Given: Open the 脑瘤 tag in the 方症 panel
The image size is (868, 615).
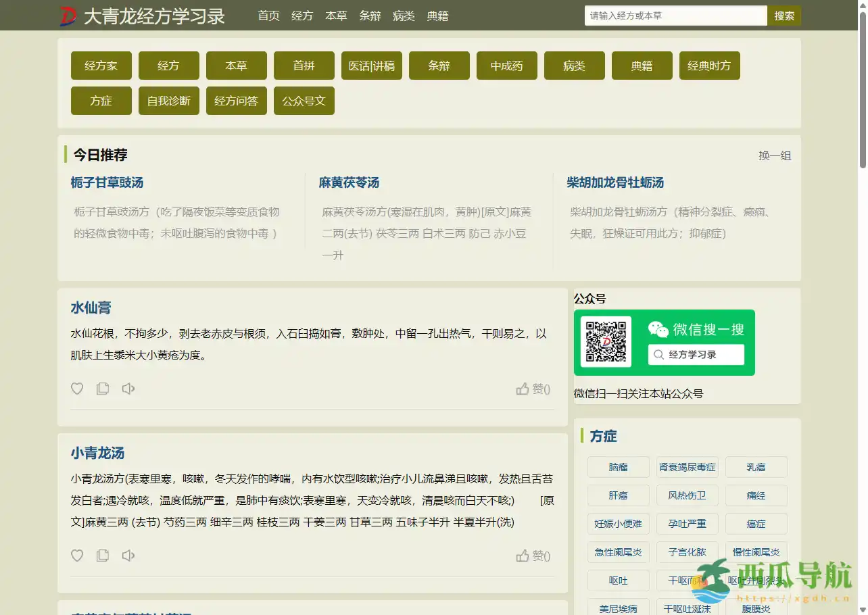Looking at the screenshot, I should click(618, 467).
